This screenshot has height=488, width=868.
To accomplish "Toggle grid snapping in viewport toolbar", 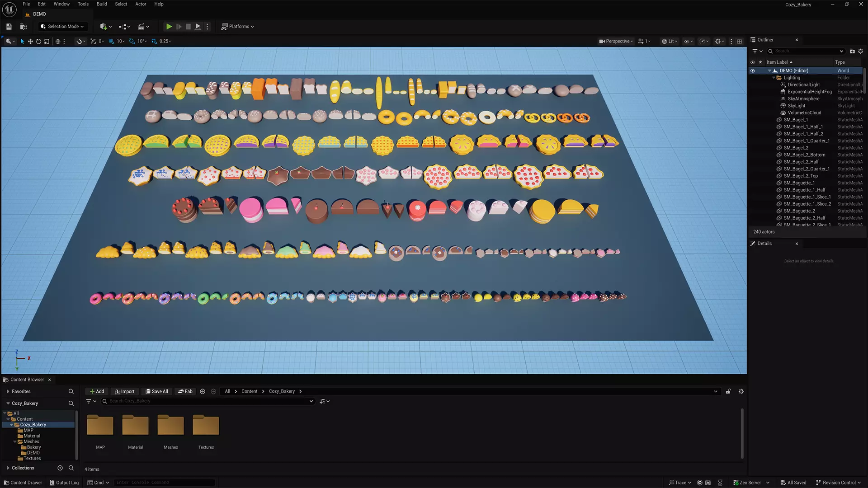I will (x=111, y=41).
